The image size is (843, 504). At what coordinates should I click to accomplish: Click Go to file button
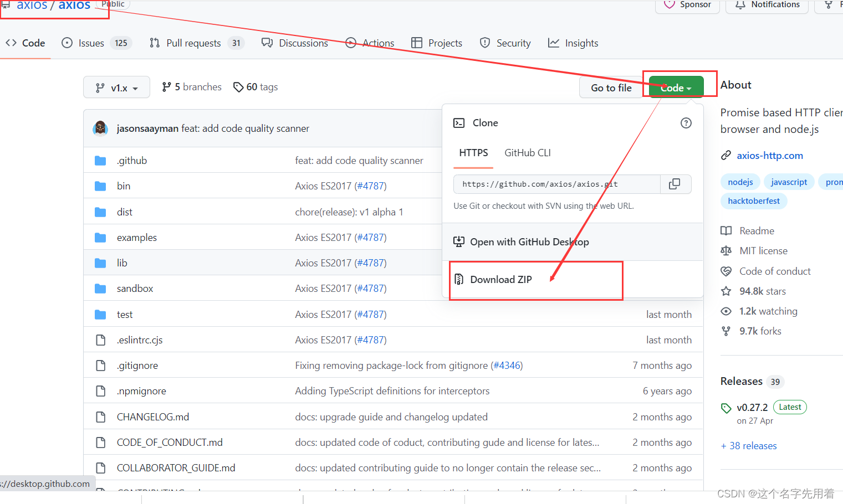pos(611,88)
